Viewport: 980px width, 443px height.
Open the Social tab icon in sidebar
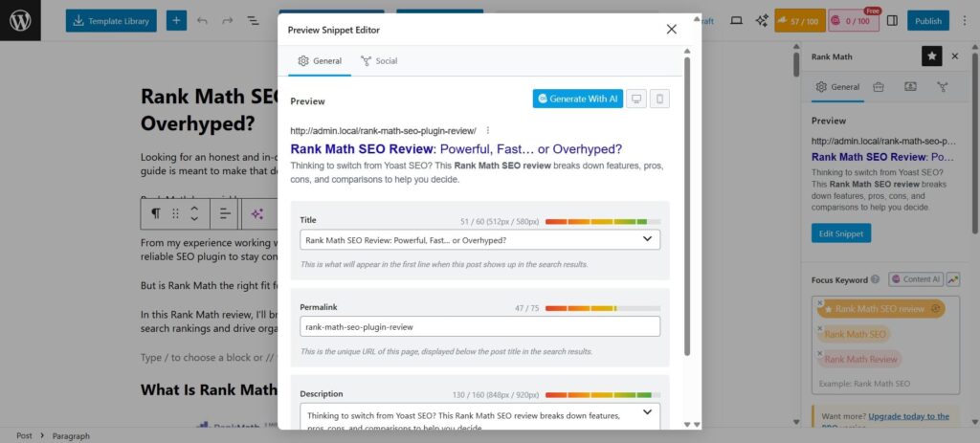click(943, 87)
